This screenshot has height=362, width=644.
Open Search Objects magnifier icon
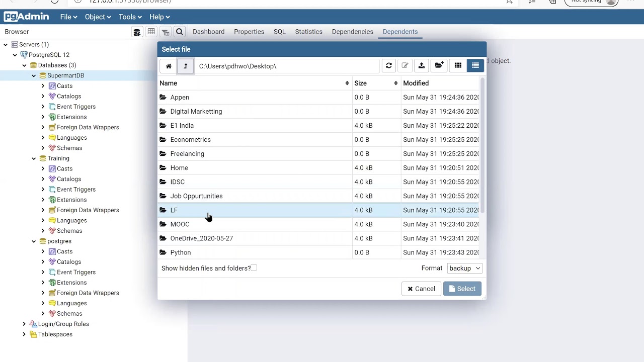pos(179,32)
